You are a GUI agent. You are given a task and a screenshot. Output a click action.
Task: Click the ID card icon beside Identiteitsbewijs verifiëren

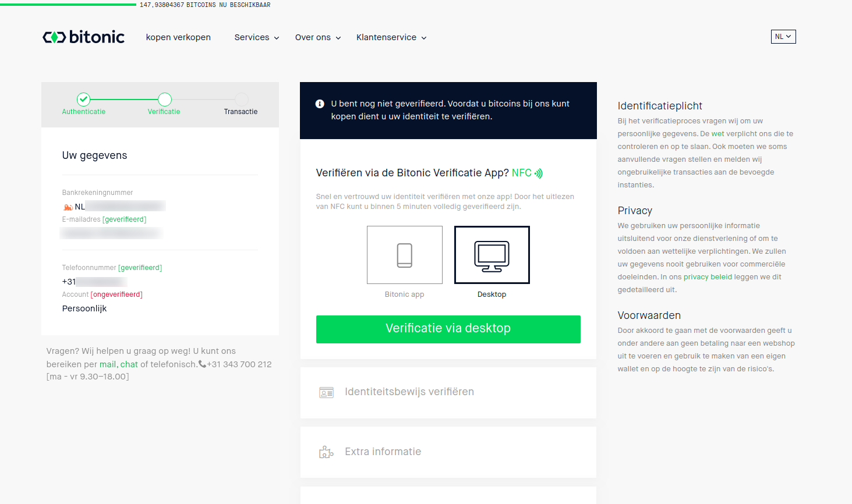(326, 393)
